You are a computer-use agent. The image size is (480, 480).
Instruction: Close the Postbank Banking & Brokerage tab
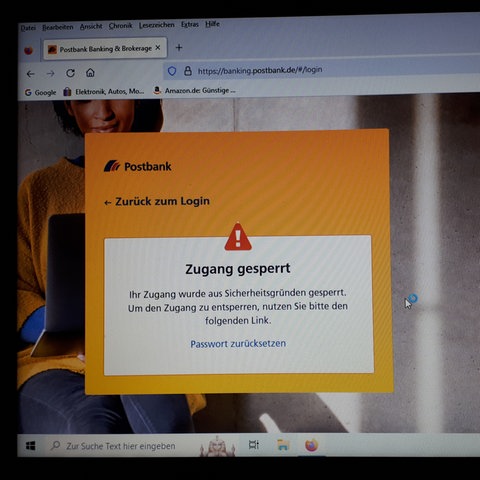[158, 48]
